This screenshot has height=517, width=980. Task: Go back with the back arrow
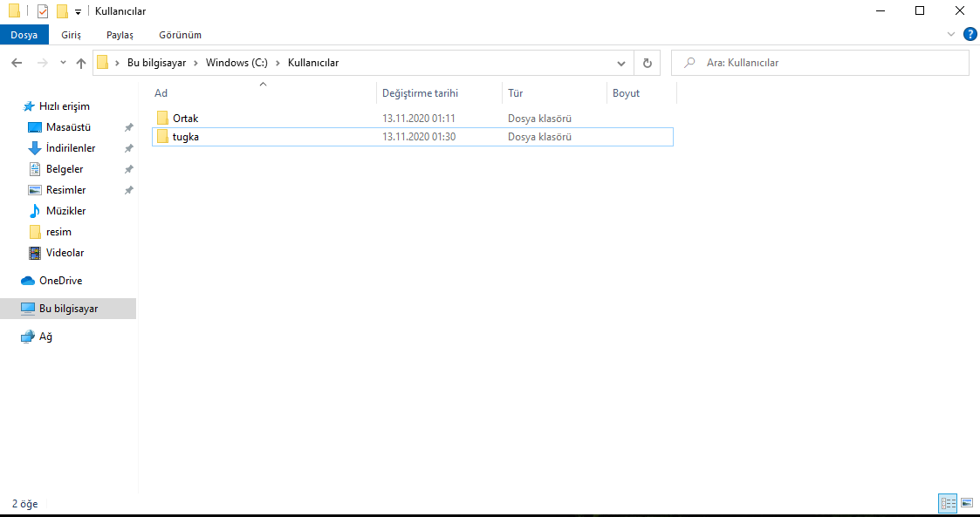[17, 63]
